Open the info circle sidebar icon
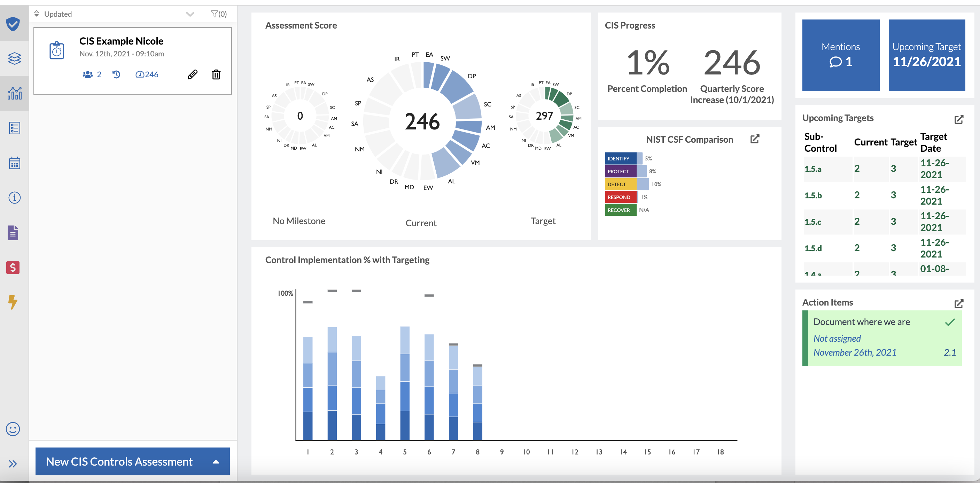 14,198
